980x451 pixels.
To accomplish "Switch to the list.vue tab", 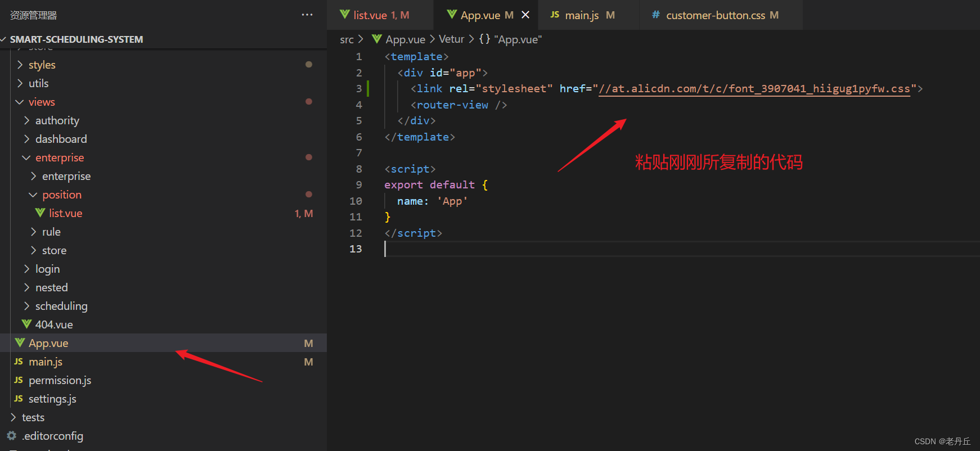I will (380, 15).
